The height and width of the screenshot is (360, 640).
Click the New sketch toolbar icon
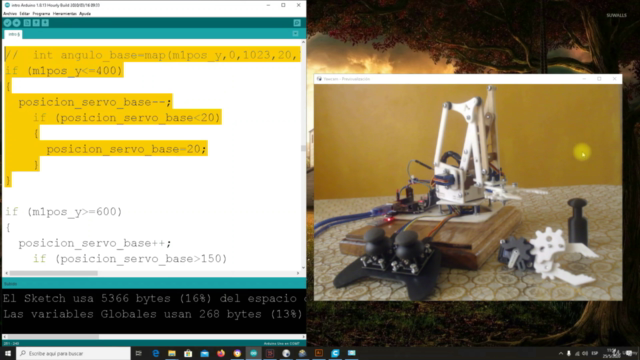[27, 23]
